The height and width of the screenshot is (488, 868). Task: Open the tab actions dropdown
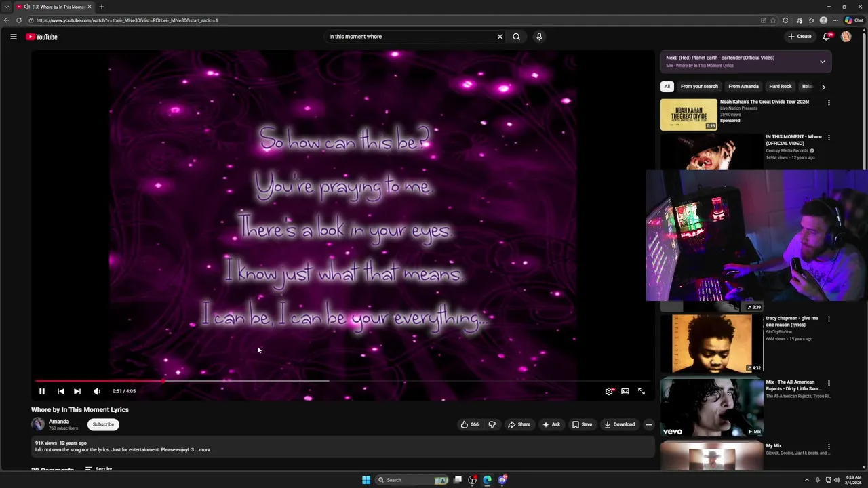(7, 7)
